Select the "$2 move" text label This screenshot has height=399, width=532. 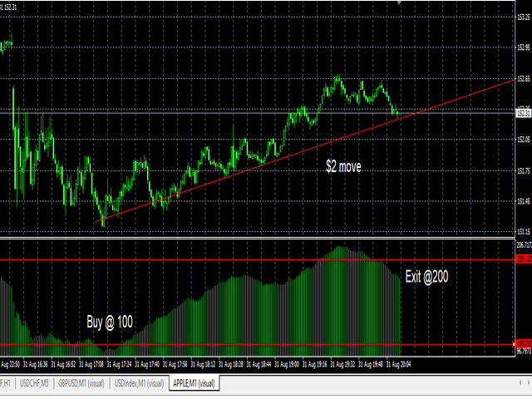(x=343, y=166)
